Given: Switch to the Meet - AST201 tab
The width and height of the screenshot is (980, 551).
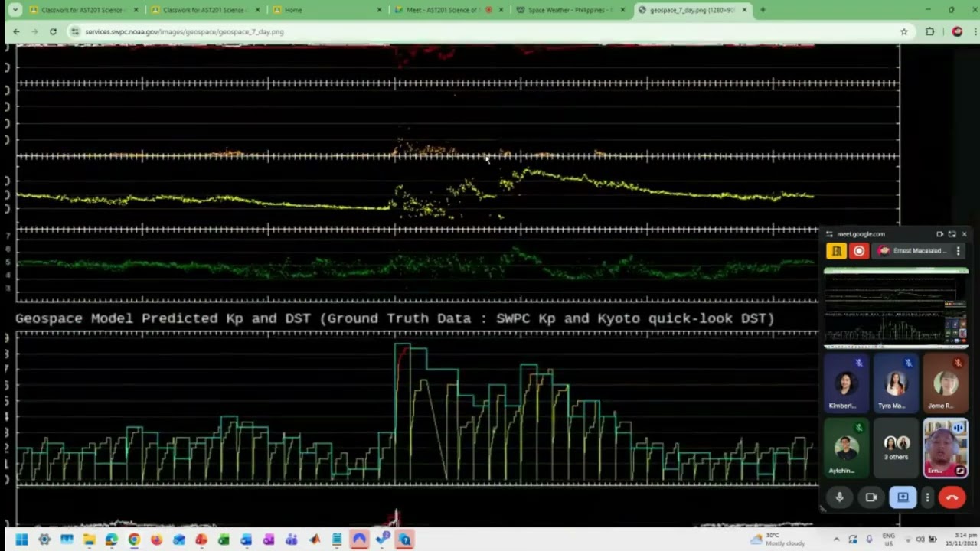Looking at the screenshot, I should click(449, 10).
